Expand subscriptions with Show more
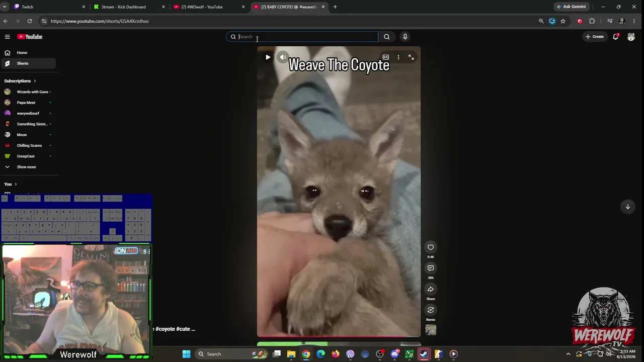The image size is (644, 362). click(28, 167)
